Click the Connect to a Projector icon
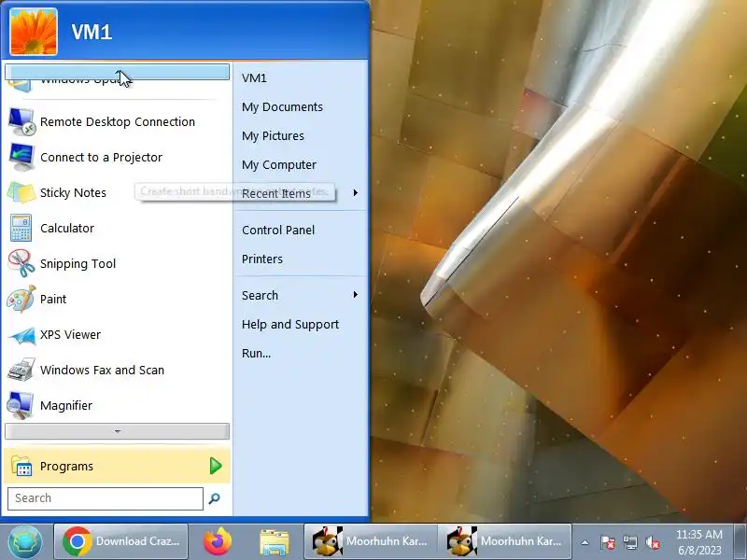 (x=21, y=157)
